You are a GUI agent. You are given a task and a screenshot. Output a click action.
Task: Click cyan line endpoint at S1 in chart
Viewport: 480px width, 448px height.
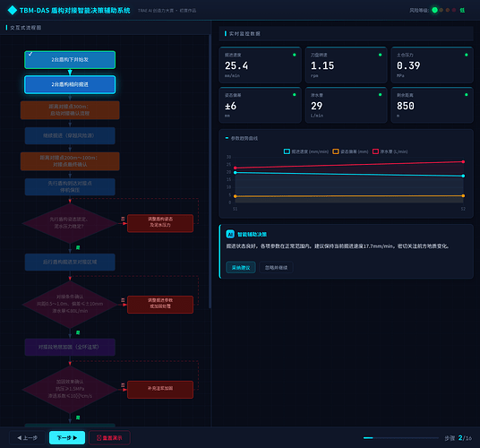point(236,173)
